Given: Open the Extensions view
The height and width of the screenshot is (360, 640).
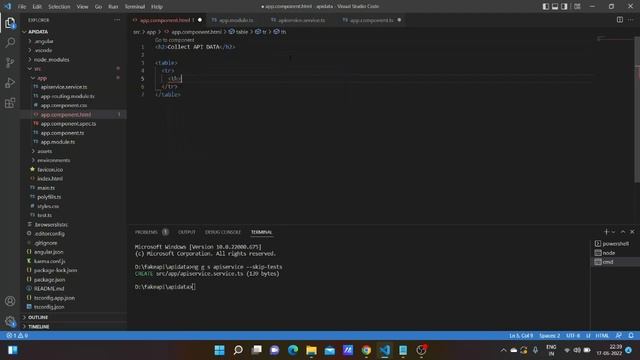Looking at the screenshot, I should click(x=10, y=102).
